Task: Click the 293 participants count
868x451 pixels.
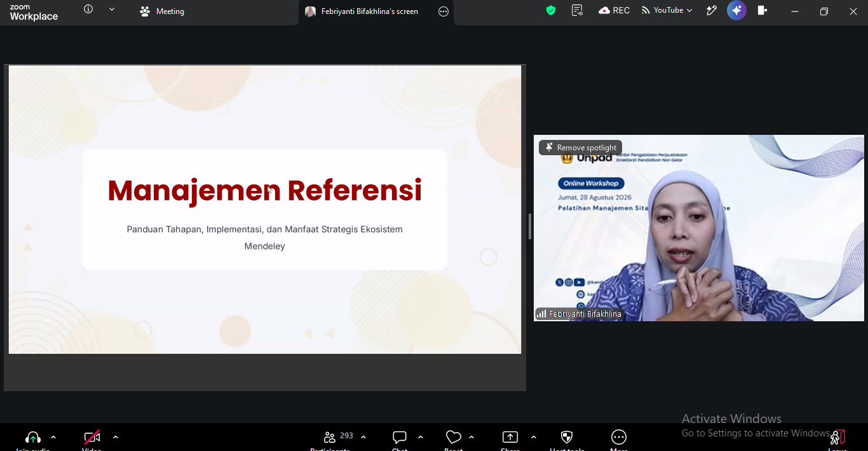Action: pos(346,436)
